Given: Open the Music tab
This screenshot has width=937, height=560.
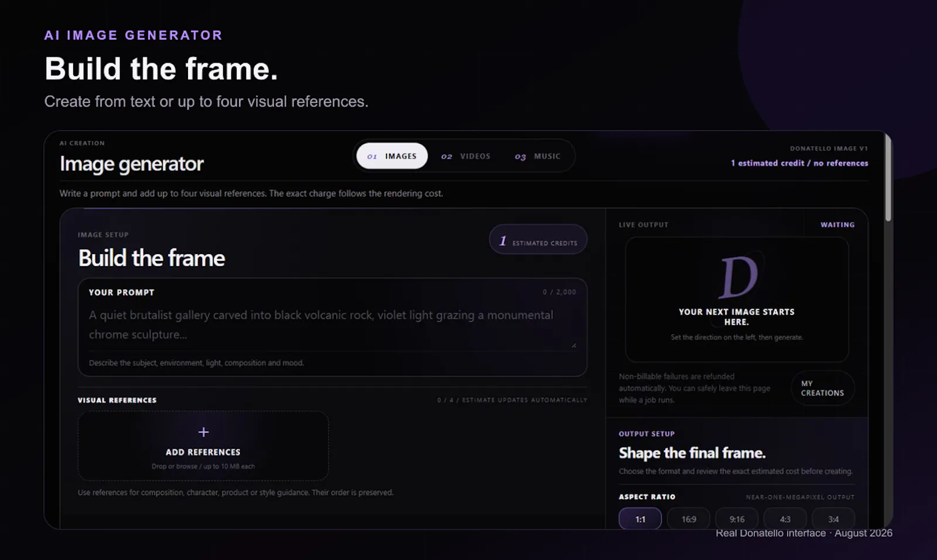Looking at the screenshot, I should coord(538,156).
